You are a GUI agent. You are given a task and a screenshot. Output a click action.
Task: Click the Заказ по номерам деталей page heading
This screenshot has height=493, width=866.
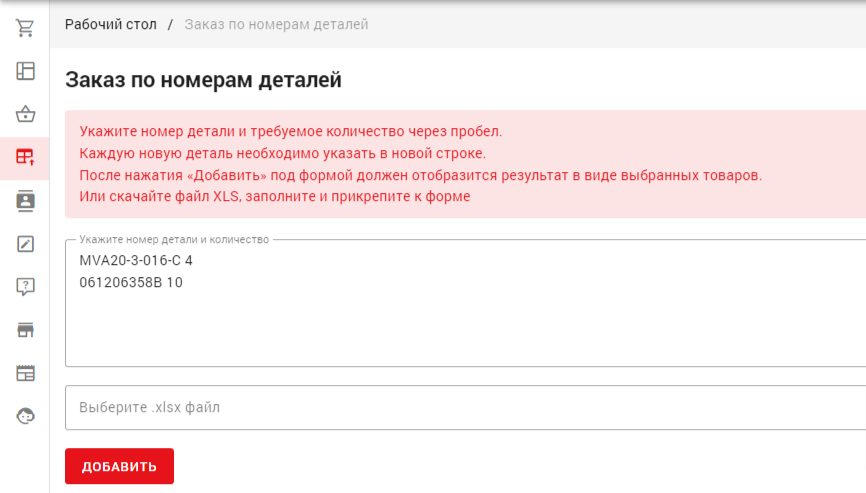203,80
